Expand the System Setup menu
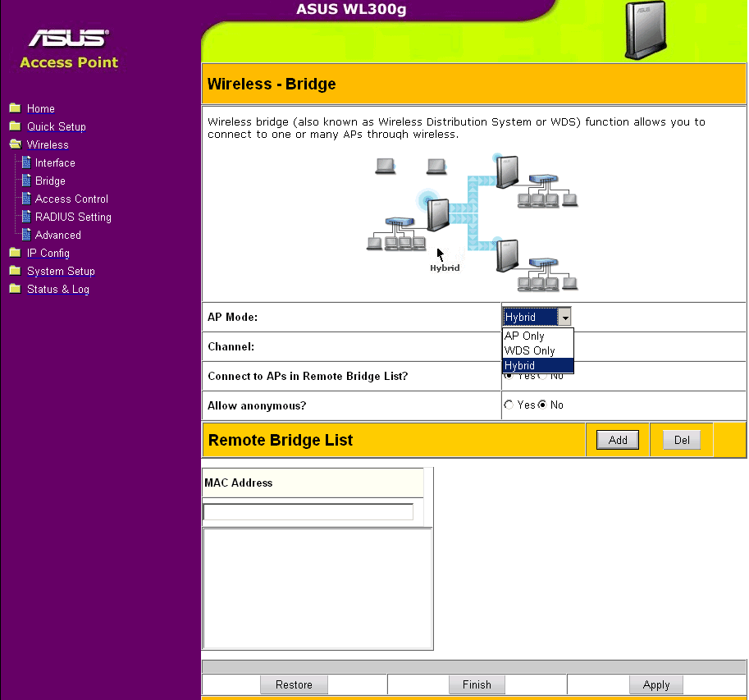Screen dimensions: 749x700 coord(61,272)
